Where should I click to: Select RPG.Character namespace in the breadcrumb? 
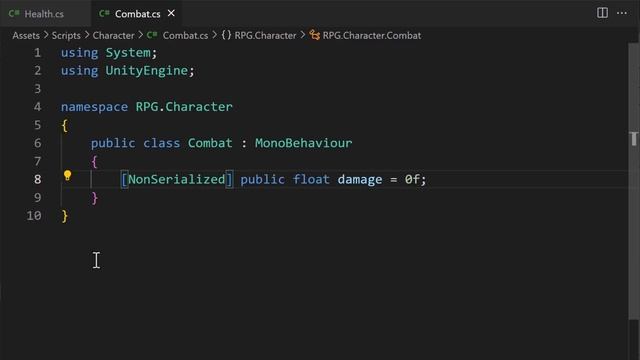[x=265, y=36]
